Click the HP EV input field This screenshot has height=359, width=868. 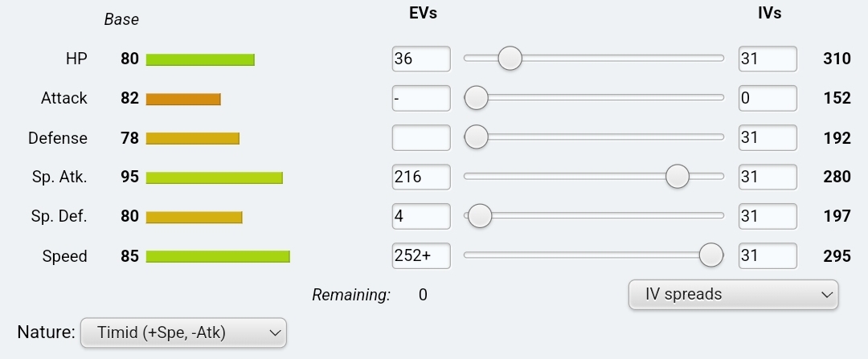click(x=421, y=59)
